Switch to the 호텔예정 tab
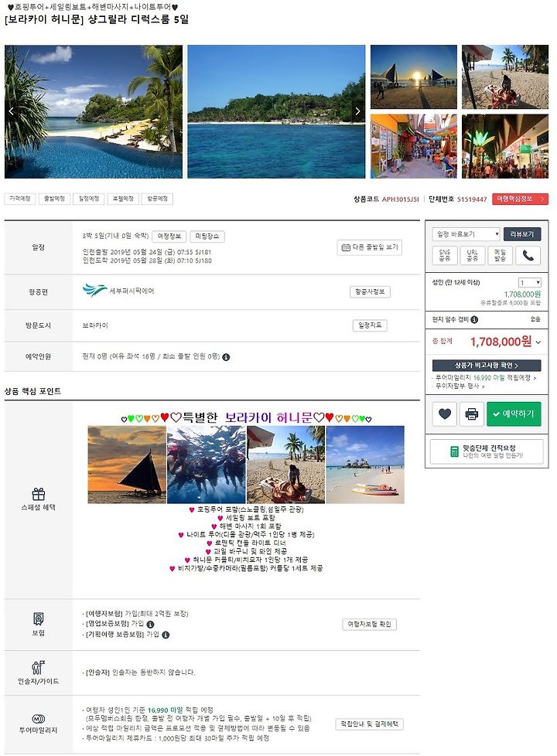 123,199
